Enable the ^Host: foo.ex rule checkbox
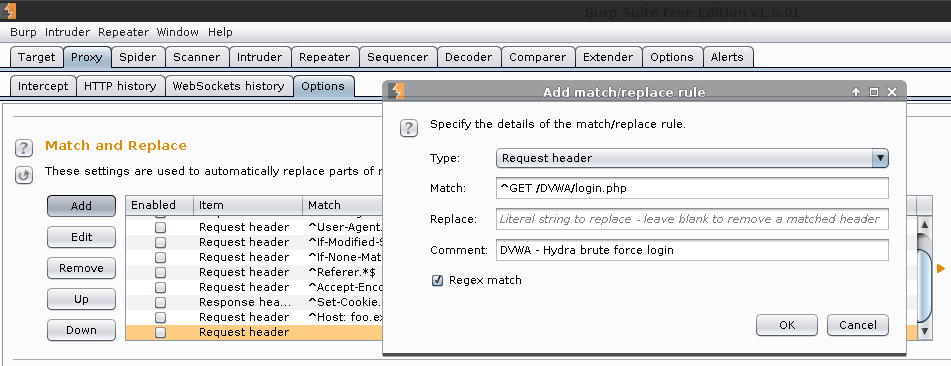Image resolution: width=951 pixels, height=366 pixels. pyautogui.click(x=160, y=317)
